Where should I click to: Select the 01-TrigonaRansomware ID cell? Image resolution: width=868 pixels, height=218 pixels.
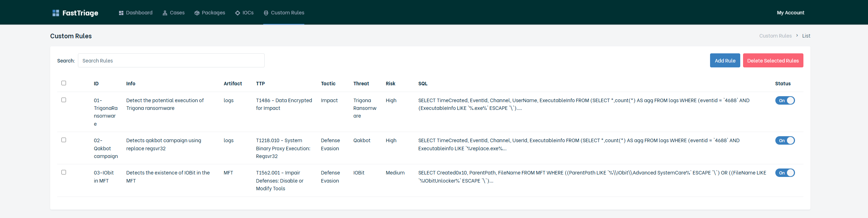pos(106,112)
